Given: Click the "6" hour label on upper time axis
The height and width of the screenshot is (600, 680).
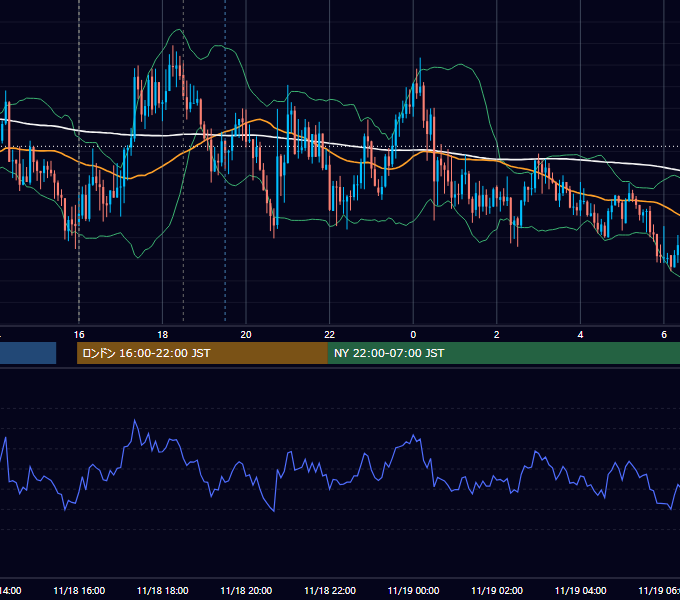Looking at the screenshot, I should click(664, 335).
